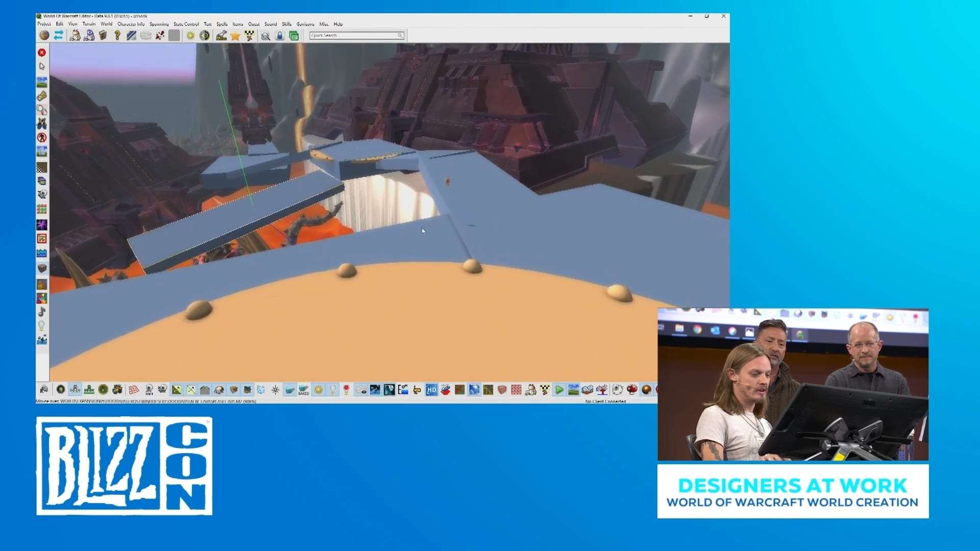This screenshot has height=551, width=980.
Task: Click the red circle icon in left sidebar
Action: pyautogui.click(x=42, y=53)
